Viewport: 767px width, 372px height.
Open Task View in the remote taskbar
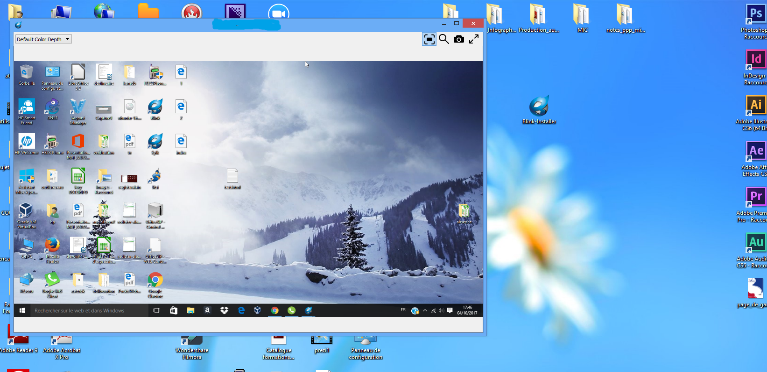pos(156,310)
